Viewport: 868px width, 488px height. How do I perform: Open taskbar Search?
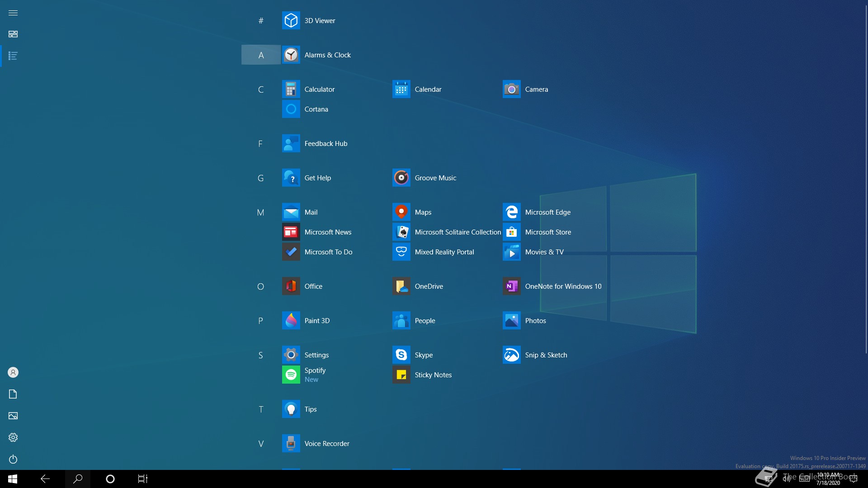click(x=78, y=479)
